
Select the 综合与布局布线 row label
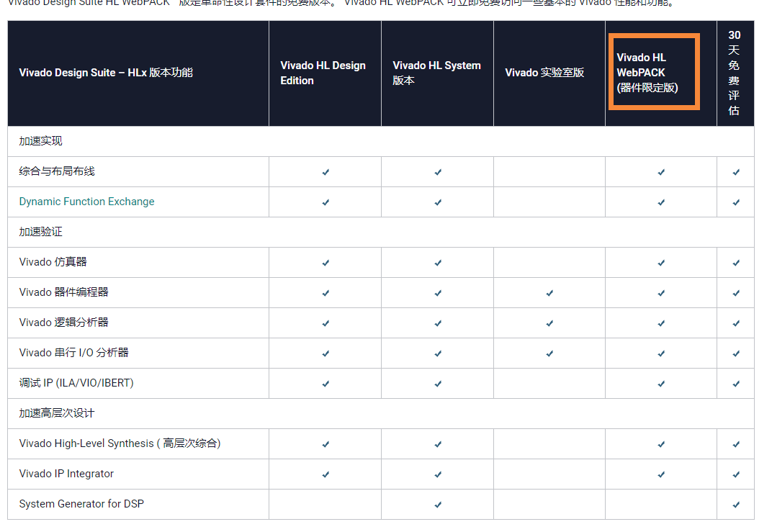[x=57, y=171]
